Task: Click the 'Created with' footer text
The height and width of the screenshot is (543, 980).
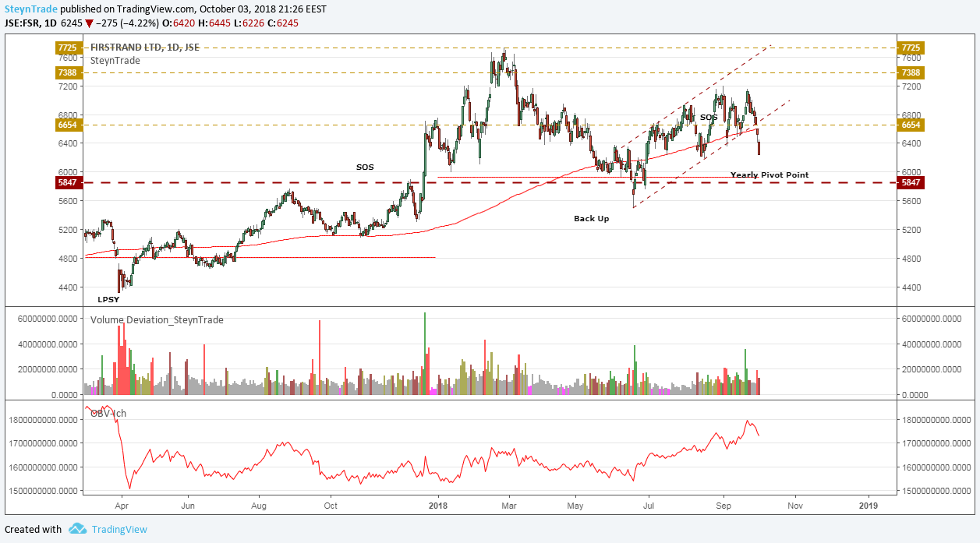Action: click(x=33, y=529)
